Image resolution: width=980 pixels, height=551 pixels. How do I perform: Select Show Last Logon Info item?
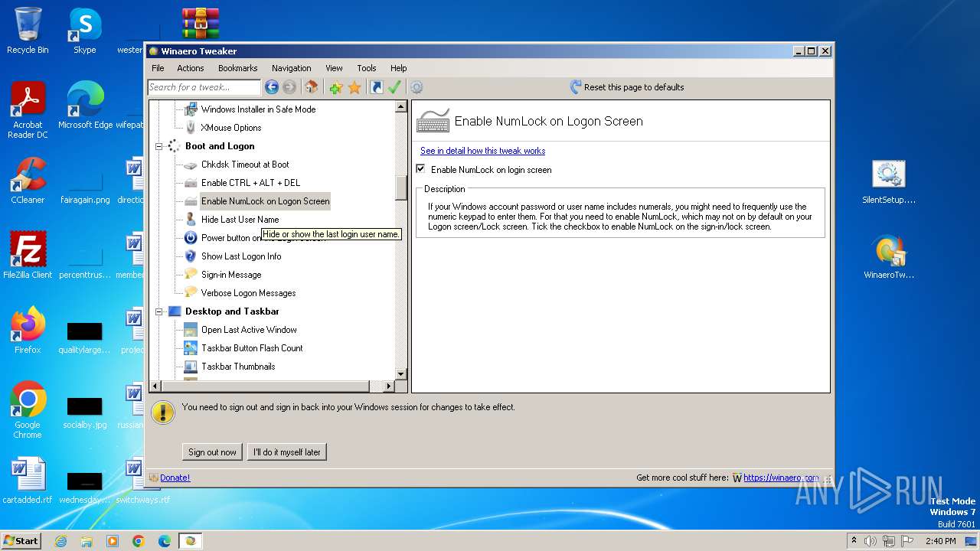[x=241, y=256]
